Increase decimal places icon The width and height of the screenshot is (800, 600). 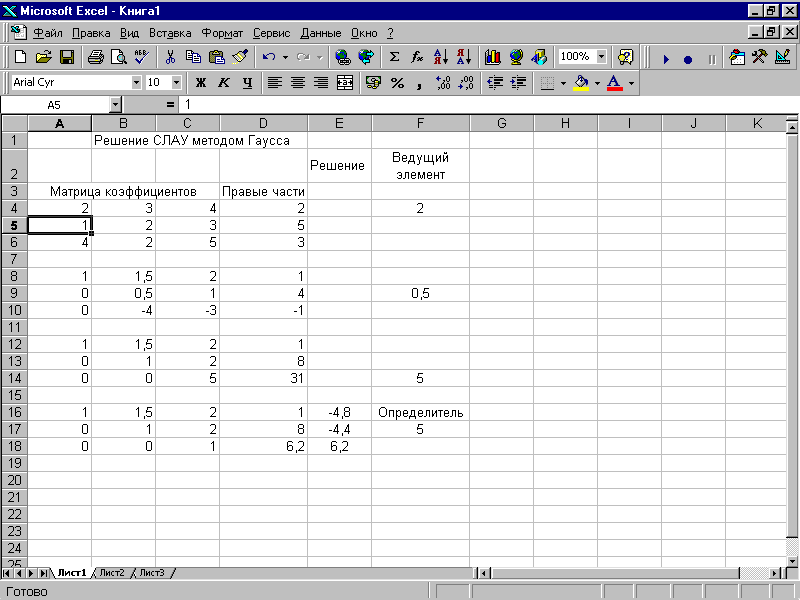[443, 83]
